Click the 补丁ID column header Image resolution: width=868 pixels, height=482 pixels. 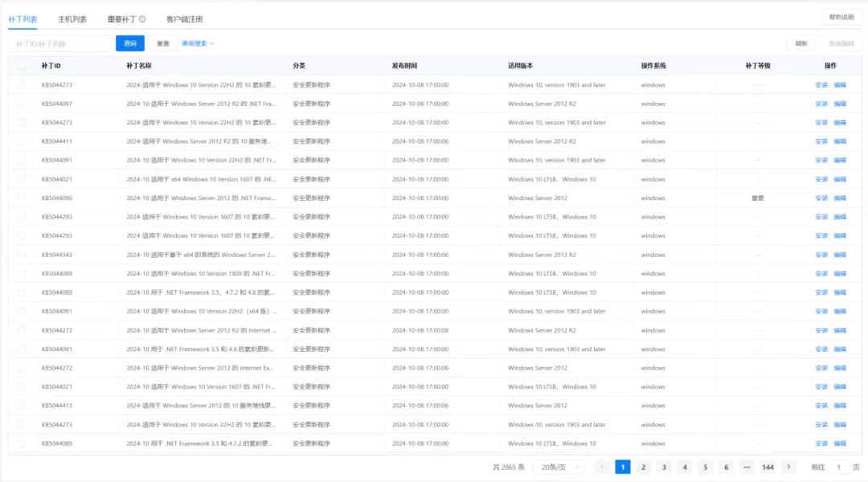[x=51, y=65]
